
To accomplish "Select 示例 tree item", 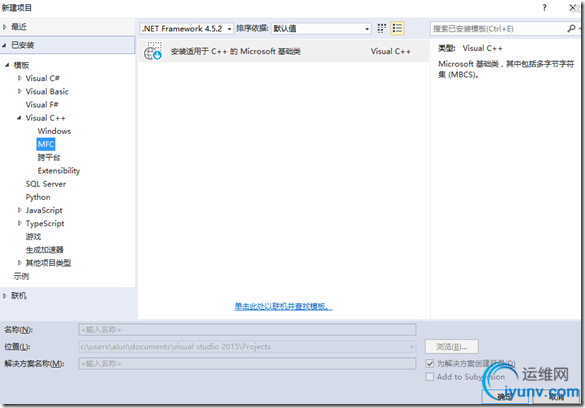I will [21, 276].
